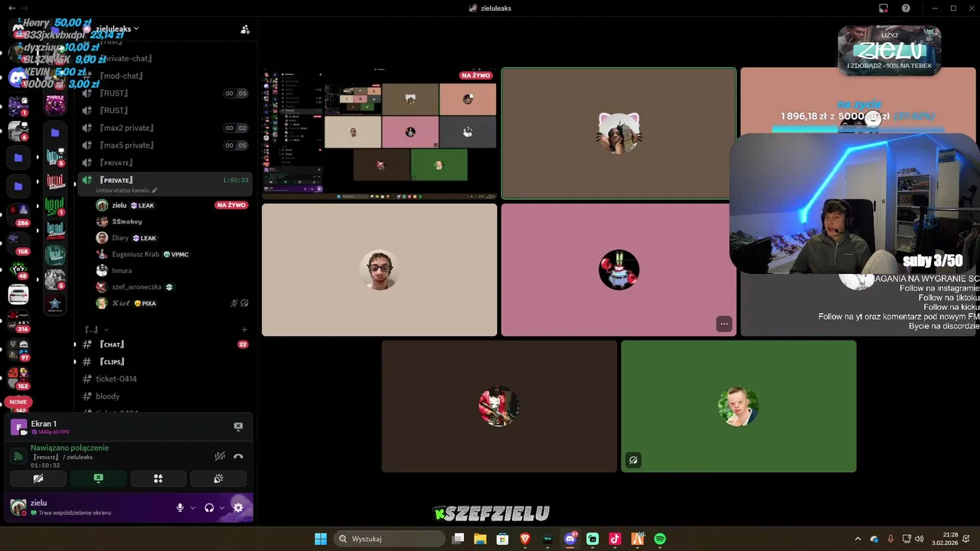
Task: Turn on camera in voice panel
Action: pos(38,478)
